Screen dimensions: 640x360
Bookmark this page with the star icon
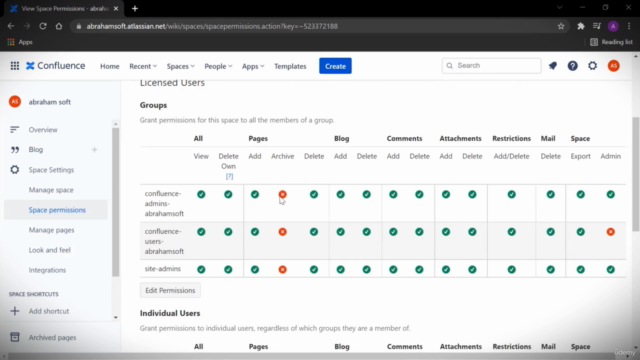(x=561, y=26)
